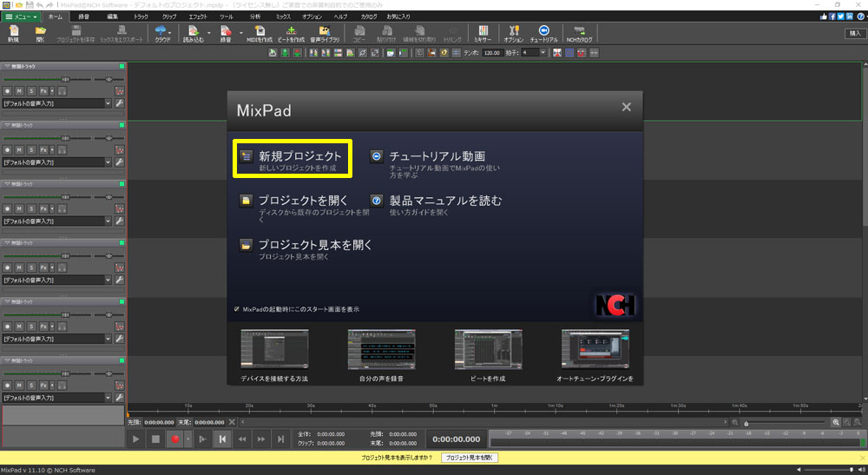Solo the second track with S button

click(31, 149)
